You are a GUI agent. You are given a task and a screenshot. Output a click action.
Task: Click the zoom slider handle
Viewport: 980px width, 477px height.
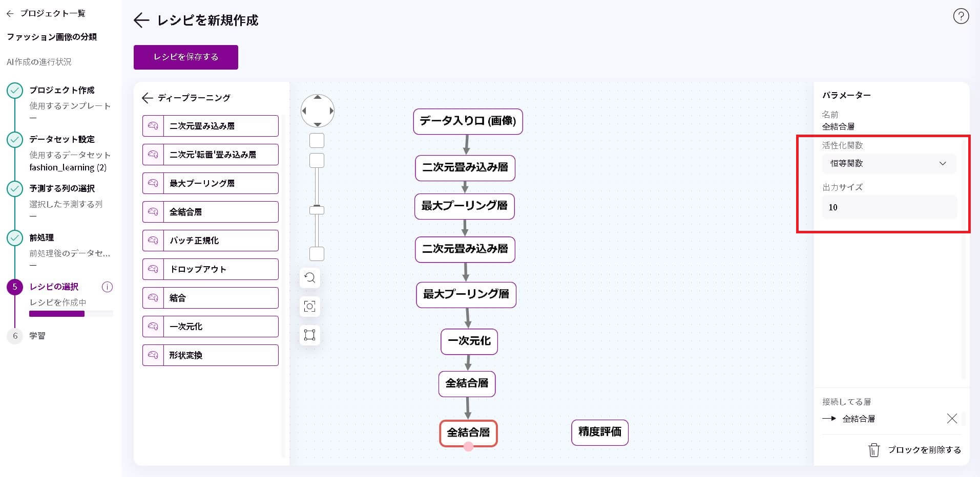tap(317, 210)
